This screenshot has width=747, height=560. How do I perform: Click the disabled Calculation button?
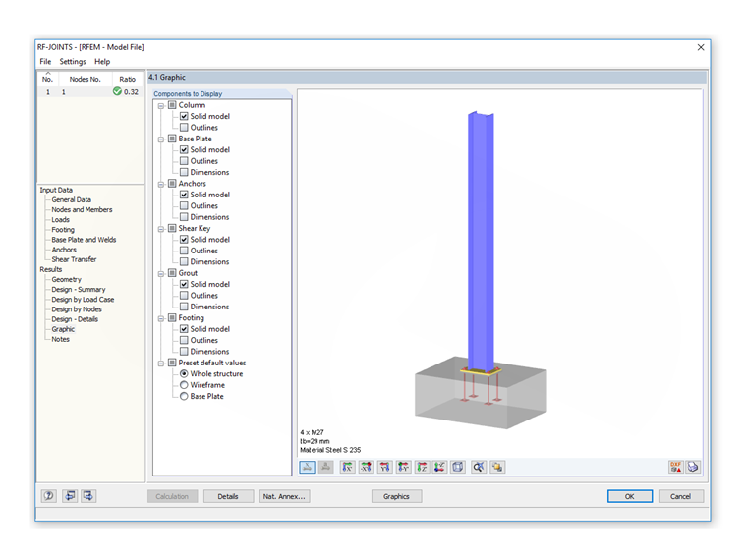[172, 496]
